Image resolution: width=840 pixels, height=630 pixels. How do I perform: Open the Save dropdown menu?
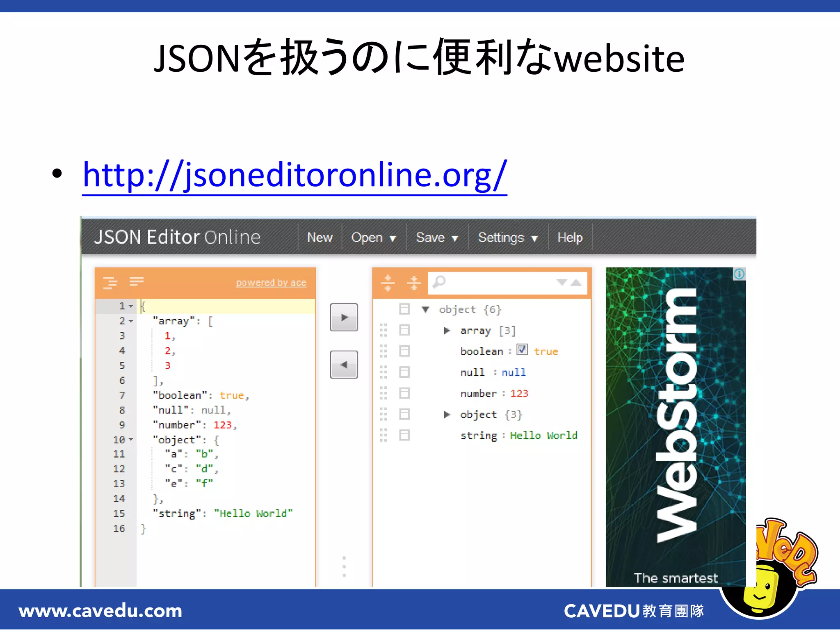(437, 237)
